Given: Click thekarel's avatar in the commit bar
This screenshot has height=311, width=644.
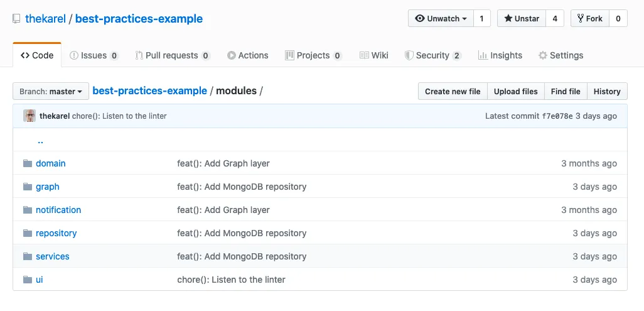Looking at the screenshot, I should [x=30, y=116].
